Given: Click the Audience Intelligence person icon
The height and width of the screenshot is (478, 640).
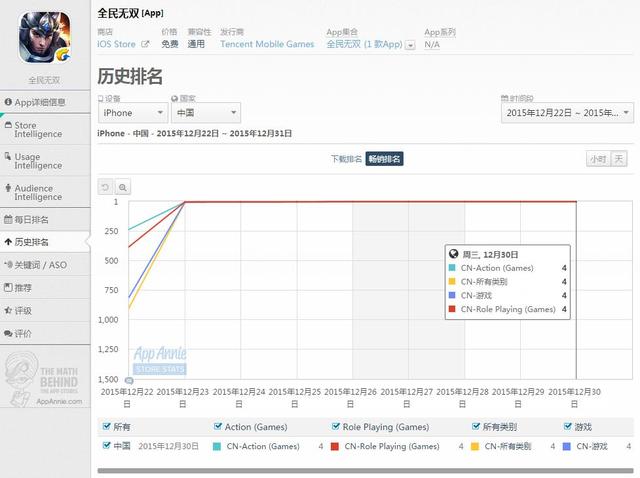Looking at the screenshot, I should pos(8,188).
